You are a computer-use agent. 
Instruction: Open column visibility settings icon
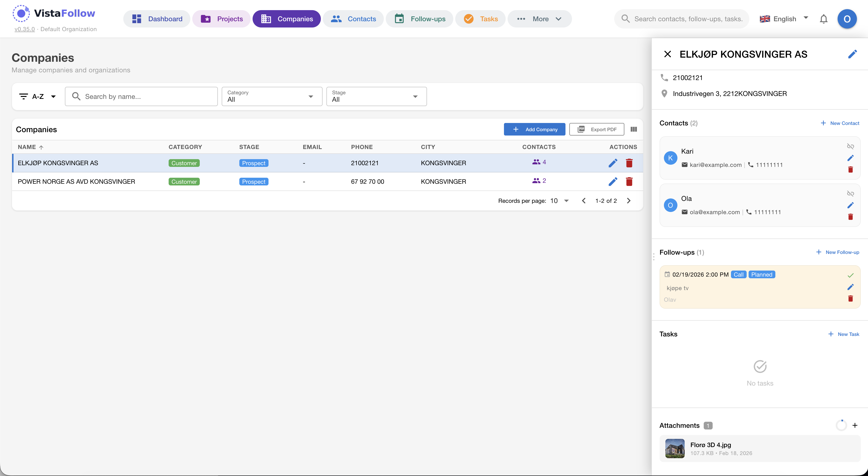pyautogui.click(x=634, y=129)
